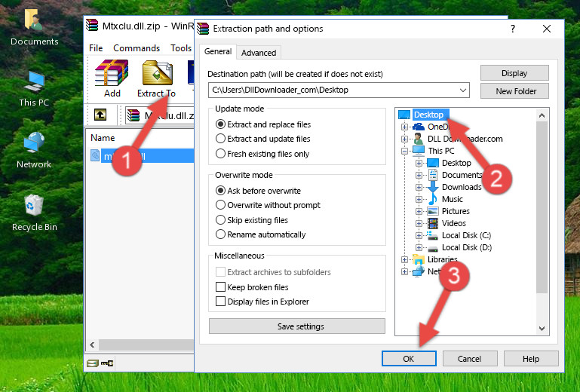
Task: Click the New Folder button
Action: (514, 91)
